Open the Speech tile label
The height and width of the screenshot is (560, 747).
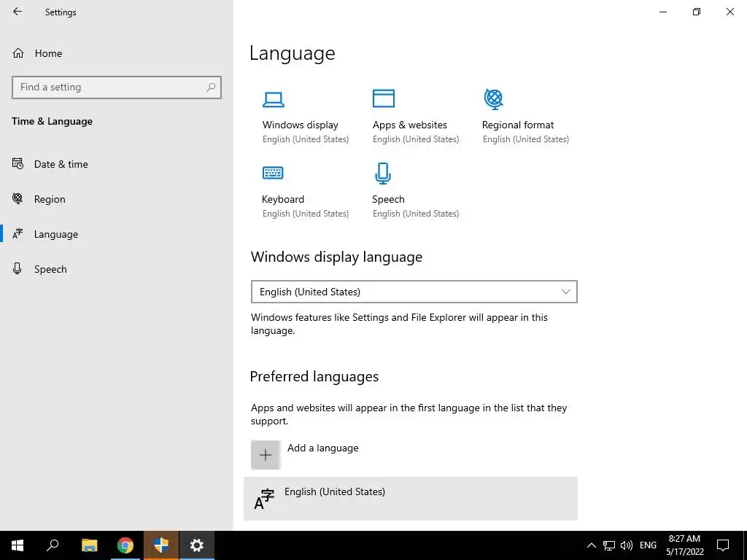pyautogui.click(x=388, y=199)
